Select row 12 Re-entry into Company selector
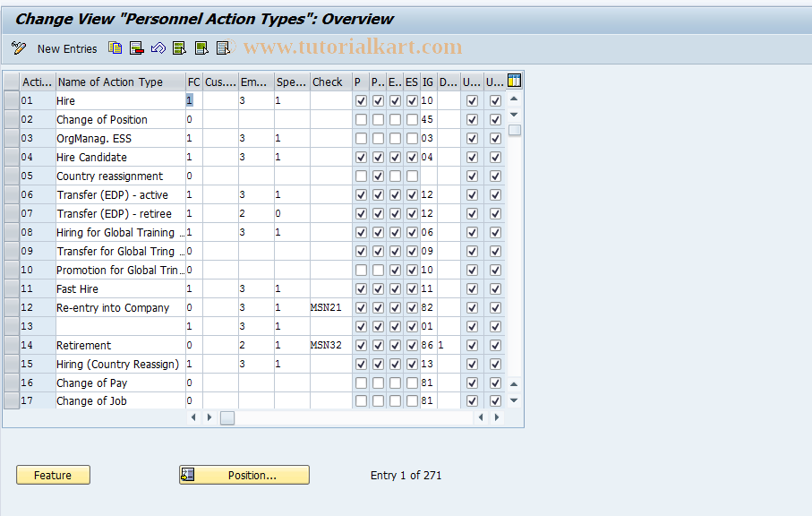The image size is (812, 516). click(12, 307)
